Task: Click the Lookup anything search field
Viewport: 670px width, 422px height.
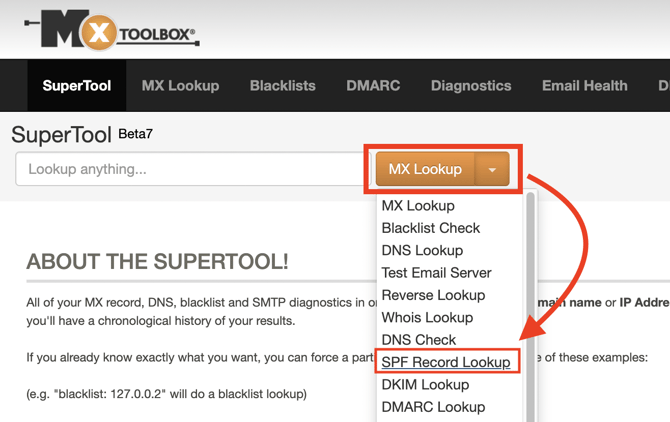Action: [x=190, y=170]
